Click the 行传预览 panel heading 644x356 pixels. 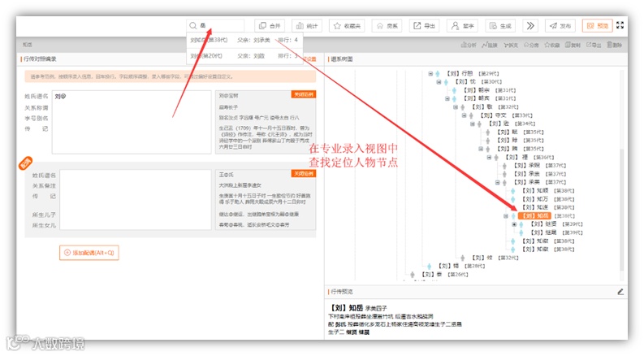tap(342, 292)
